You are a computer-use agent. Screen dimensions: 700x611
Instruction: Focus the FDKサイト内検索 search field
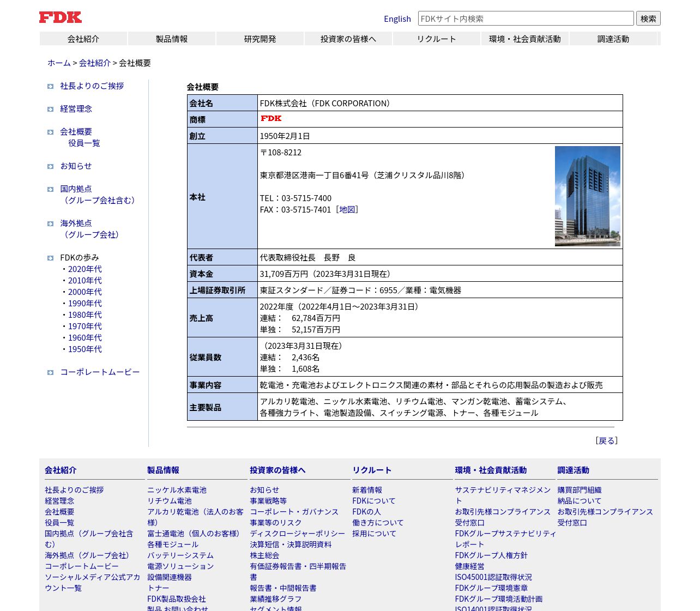point(526,19)
